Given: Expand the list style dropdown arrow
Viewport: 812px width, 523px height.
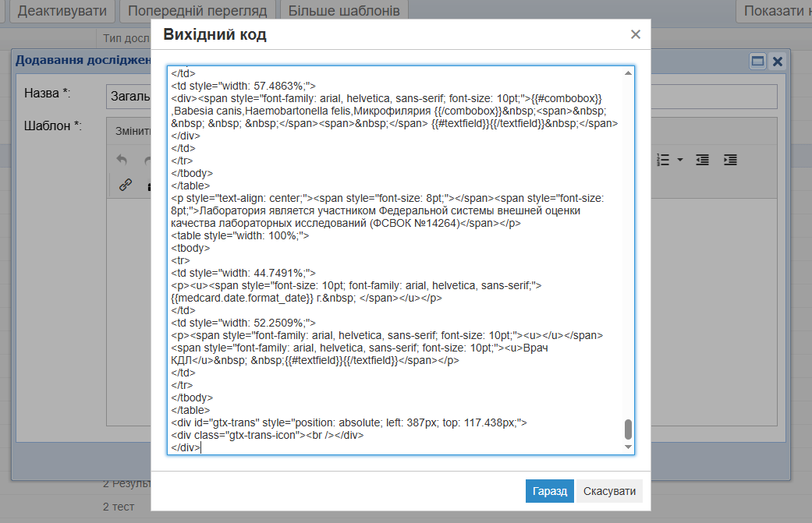Looking at the screenshot, I should 680,160.
